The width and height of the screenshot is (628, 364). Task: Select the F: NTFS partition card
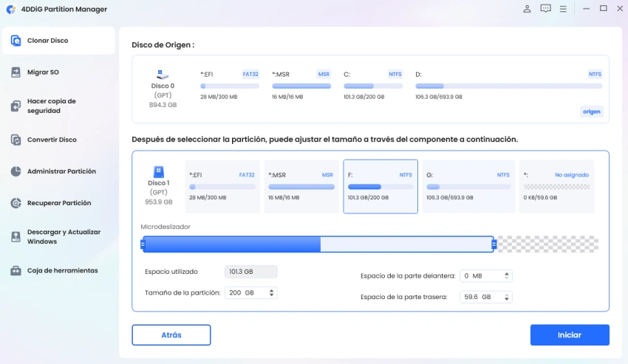click(x=380, y=186)
